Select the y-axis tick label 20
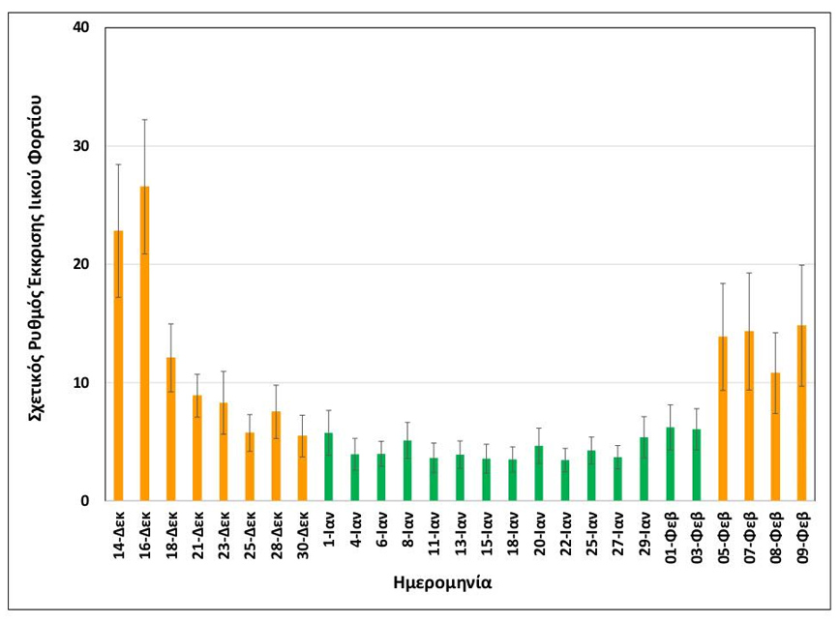This screenshot has width=840, height=623. click(81, 264)
